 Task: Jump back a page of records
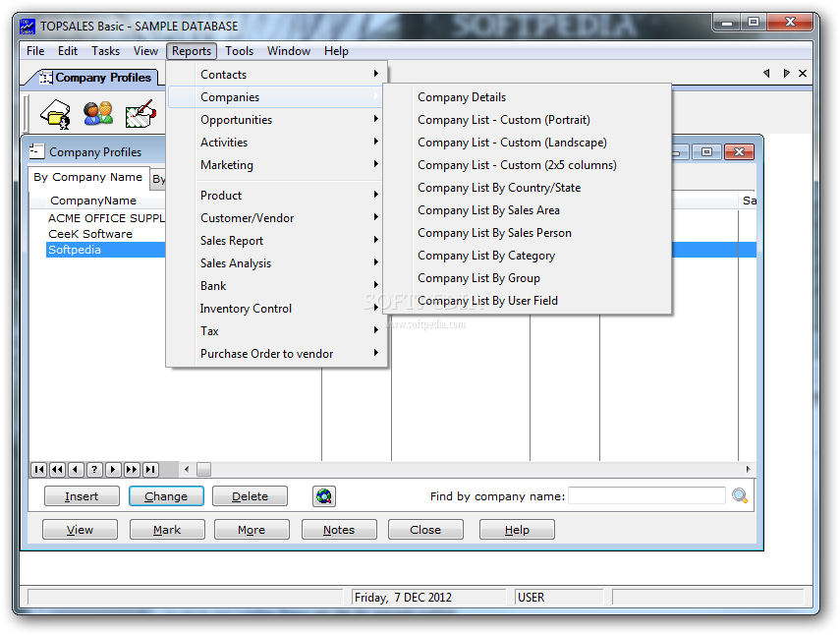(57, 470)
